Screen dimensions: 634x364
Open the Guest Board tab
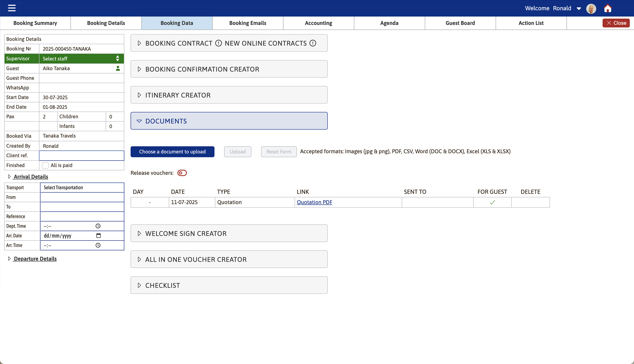tap(460, 23)
